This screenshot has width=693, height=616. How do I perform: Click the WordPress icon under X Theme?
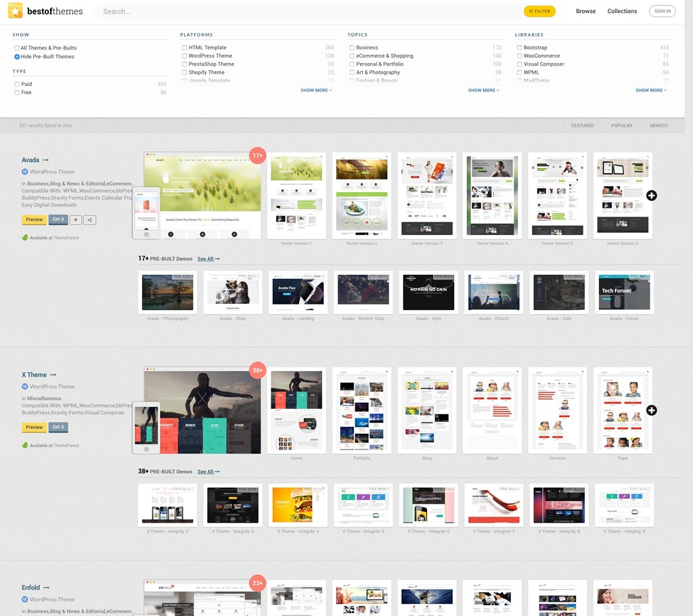[25, 387]
